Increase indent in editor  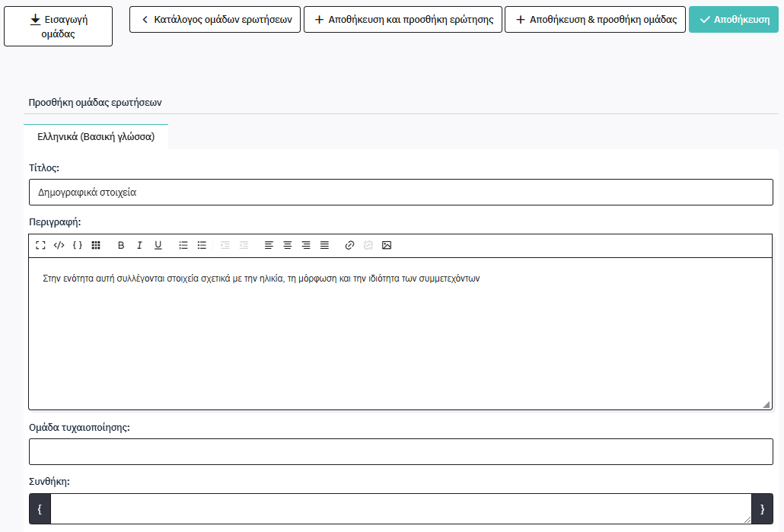coord(225,245)
